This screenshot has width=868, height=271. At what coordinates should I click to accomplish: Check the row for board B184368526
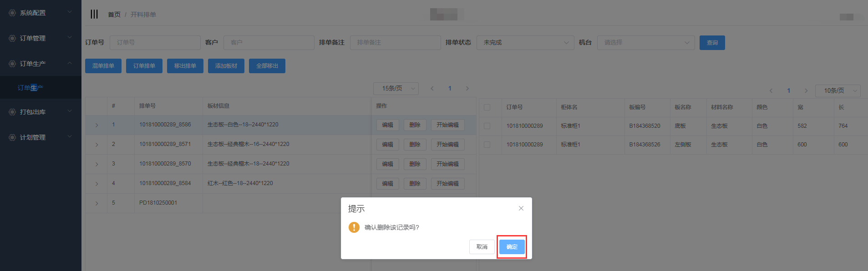click(487, 145)
